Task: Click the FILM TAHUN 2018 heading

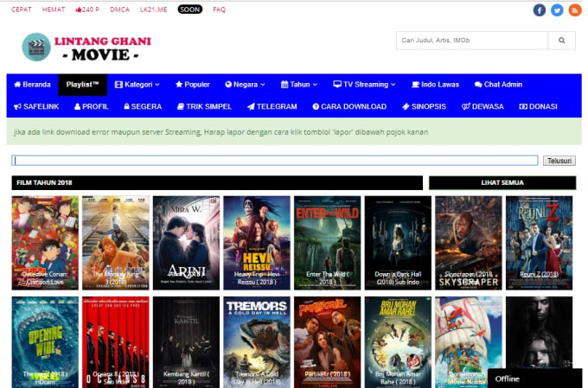Action: pos(44,182)
